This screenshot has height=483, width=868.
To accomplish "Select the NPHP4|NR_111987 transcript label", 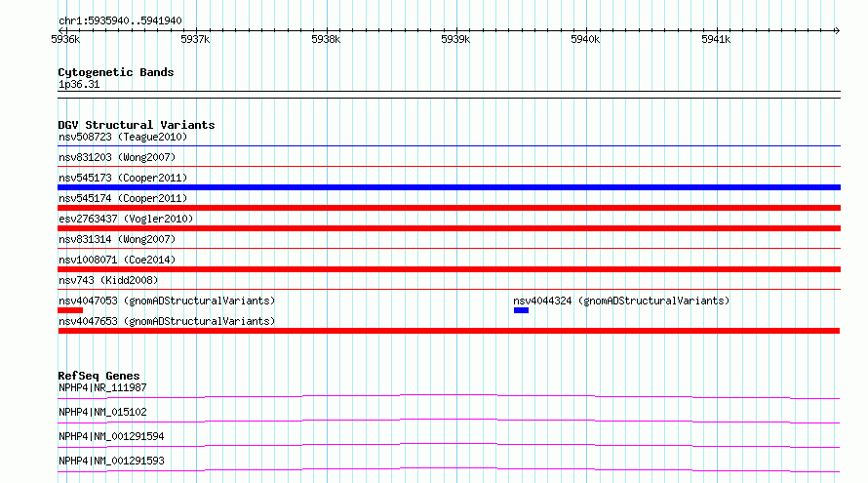I will 102,387.
